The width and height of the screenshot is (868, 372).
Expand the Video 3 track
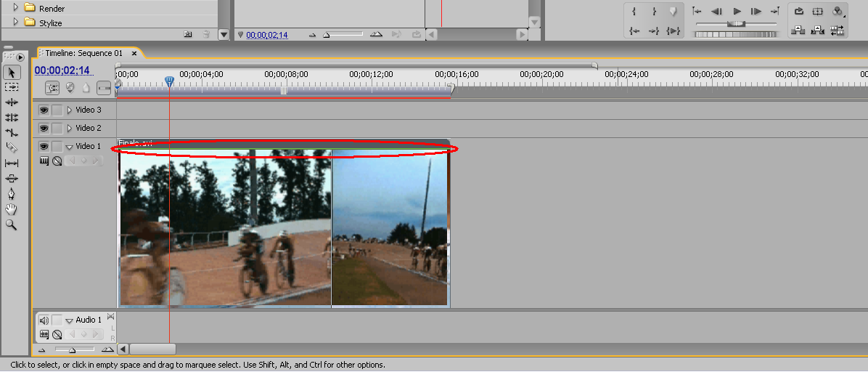coord(69,110)
